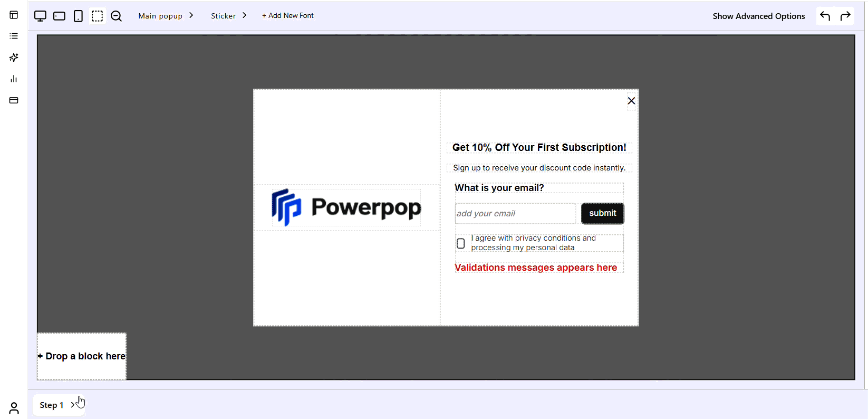Redo the last undone change
Image resolution: width=868 pixels, height=419 pixels.
(845, 16)
